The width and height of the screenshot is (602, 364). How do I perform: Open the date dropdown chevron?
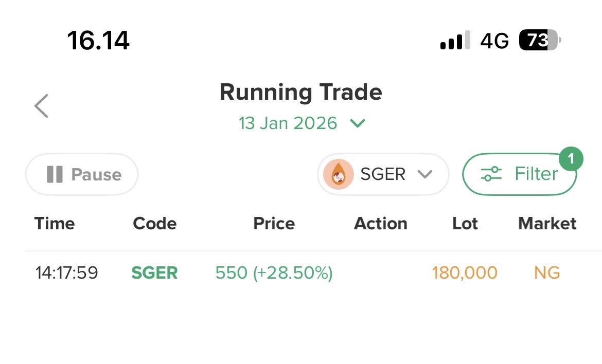coord(358,123)
